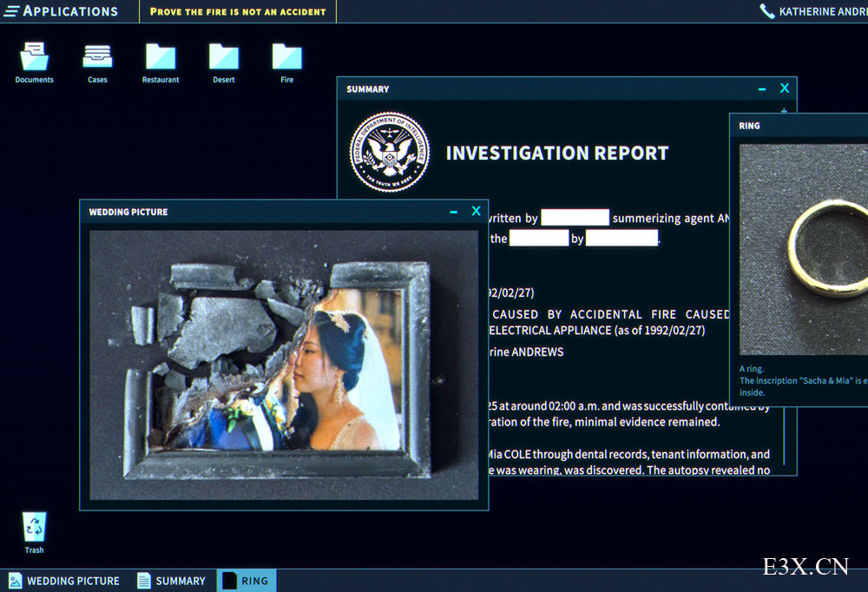Select the objective 'Prove the fire is not an accident'
Viewport: 868px width, 592px height.
pyautogui.click(x=238, y=11)
